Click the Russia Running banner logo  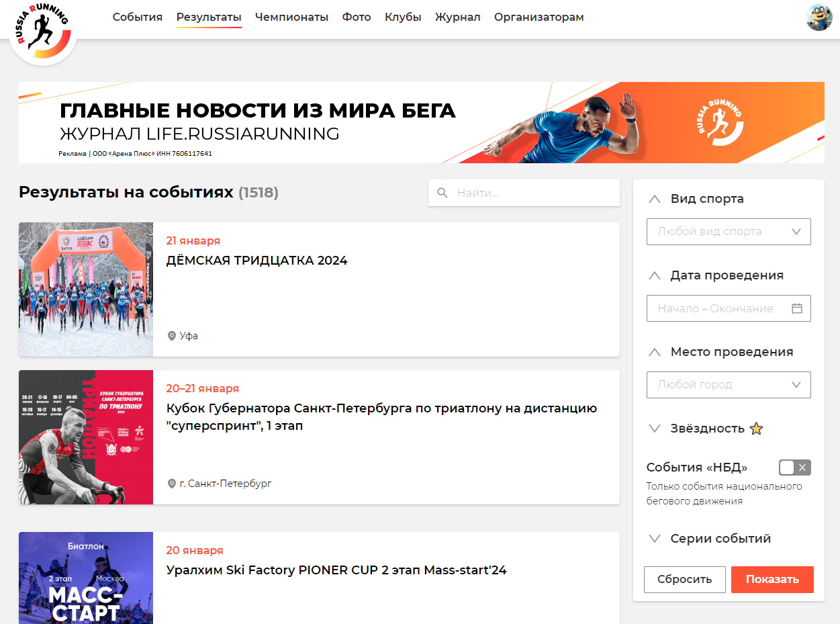click(719, 122)
